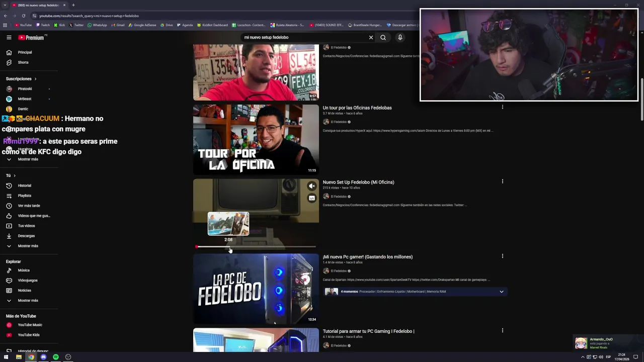
Task: Open the browser tab search dropdown
Action: 5,5
